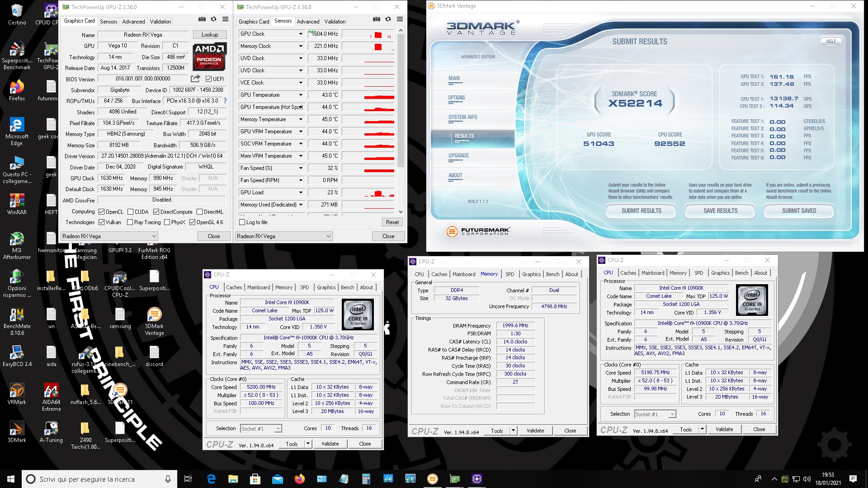Open the EasyBCD 2.4 desktop icon

click(17, 356)
